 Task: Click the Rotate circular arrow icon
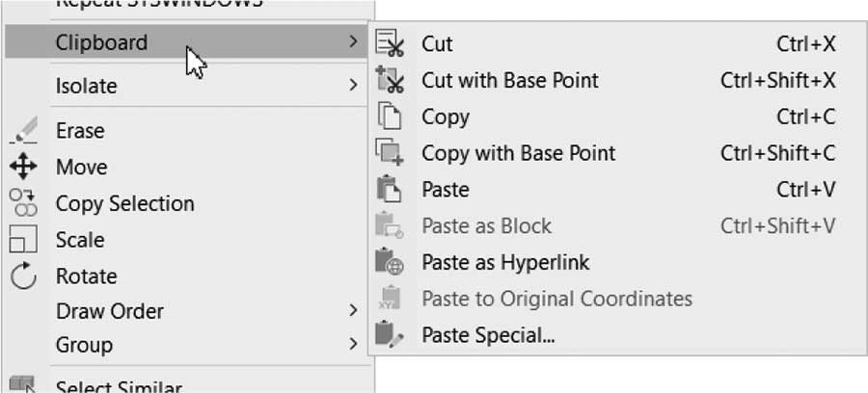coord(23,275)
